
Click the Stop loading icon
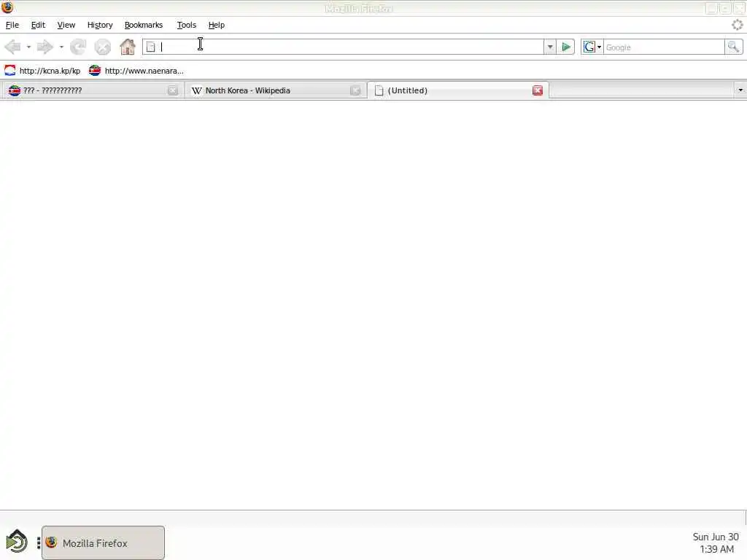pyautogui.click(x=102, y=47)
